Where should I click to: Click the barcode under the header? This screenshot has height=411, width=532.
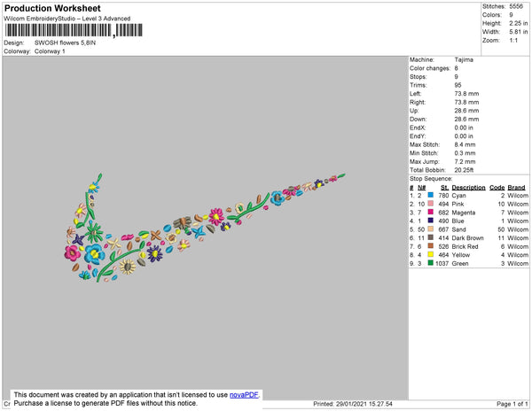(x=74, y=30)
